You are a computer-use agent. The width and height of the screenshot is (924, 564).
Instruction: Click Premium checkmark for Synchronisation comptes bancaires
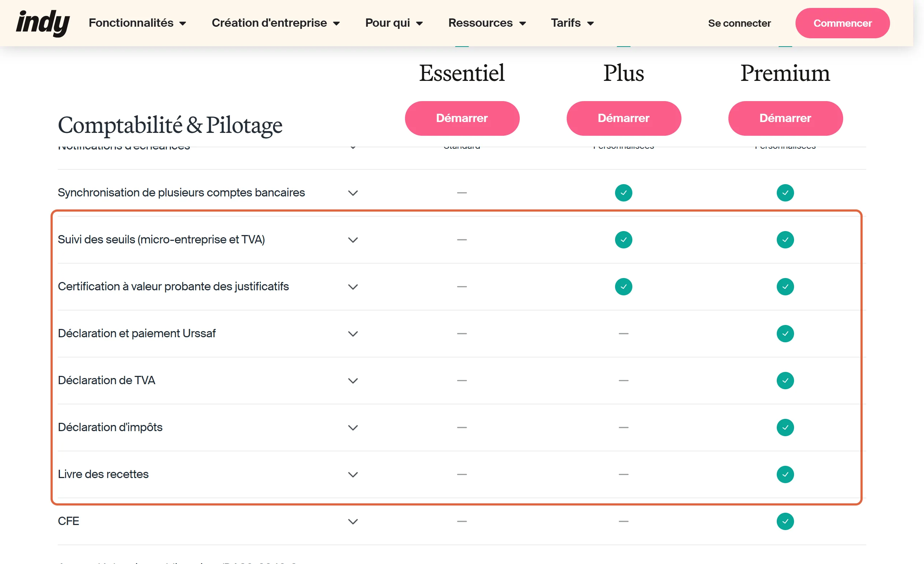785,193
